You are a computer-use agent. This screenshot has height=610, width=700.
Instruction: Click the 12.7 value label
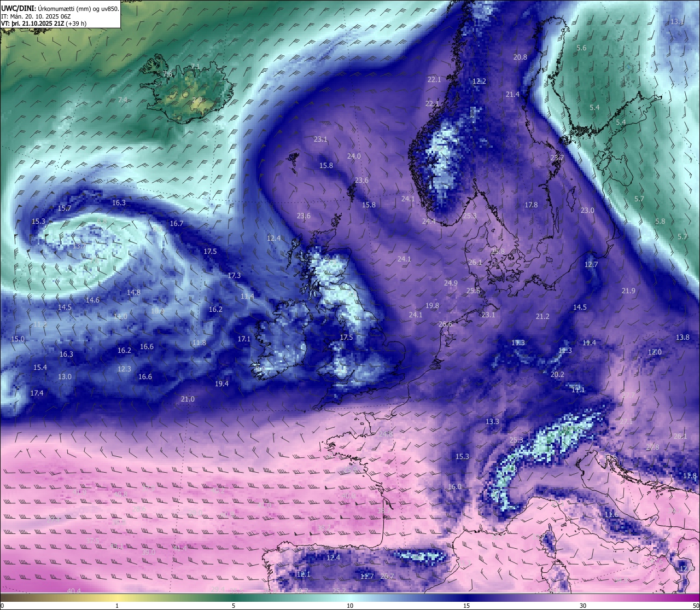pos(591,264)
